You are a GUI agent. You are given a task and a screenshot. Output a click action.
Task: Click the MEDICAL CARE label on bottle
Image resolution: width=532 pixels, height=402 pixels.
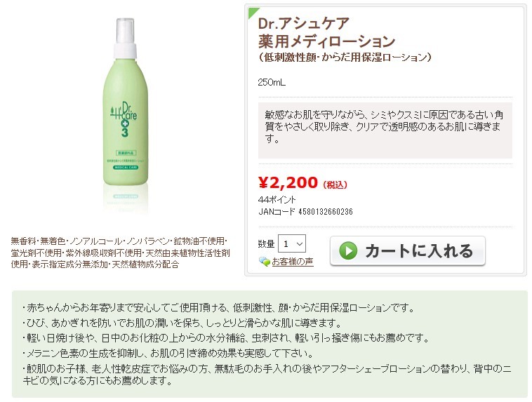click(x=125, y=167)
